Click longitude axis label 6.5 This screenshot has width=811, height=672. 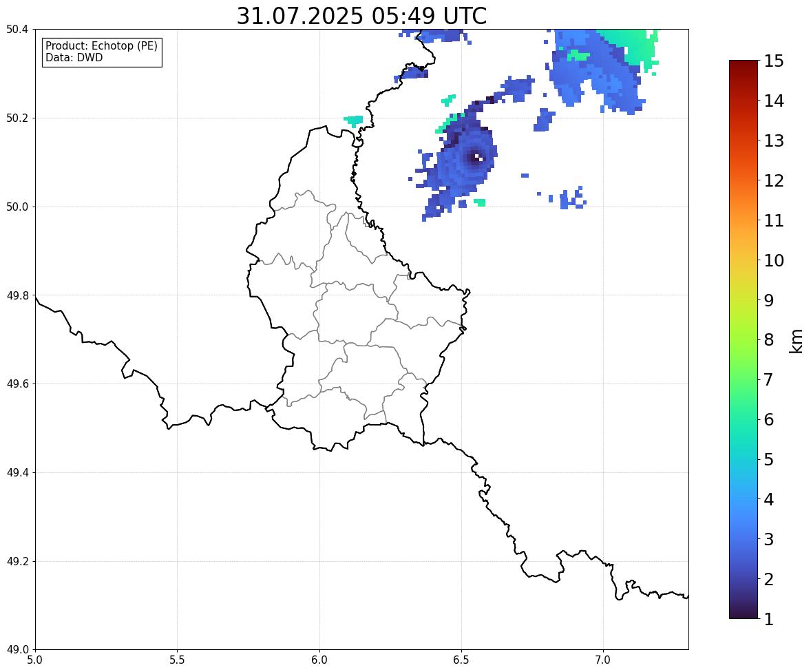461,660
